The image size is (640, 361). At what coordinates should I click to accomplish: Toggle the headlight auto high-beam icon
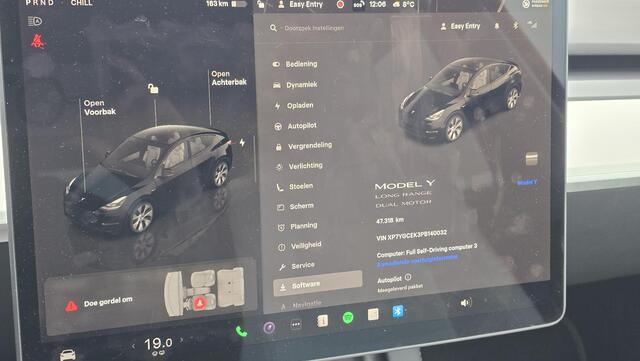click(x=35, y=21)
